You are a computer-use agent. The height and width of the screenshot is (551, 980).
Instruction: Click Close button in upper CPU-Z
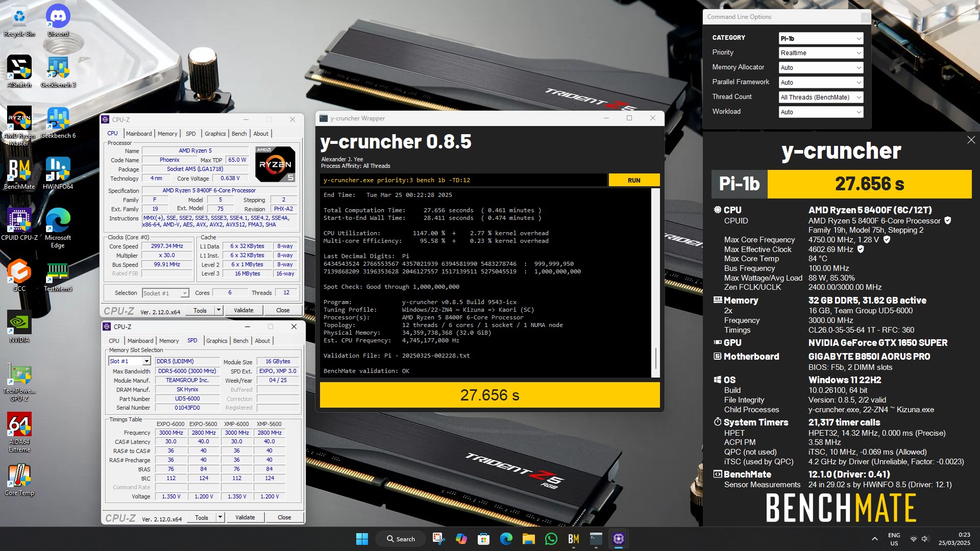click(x=283, y=310)
